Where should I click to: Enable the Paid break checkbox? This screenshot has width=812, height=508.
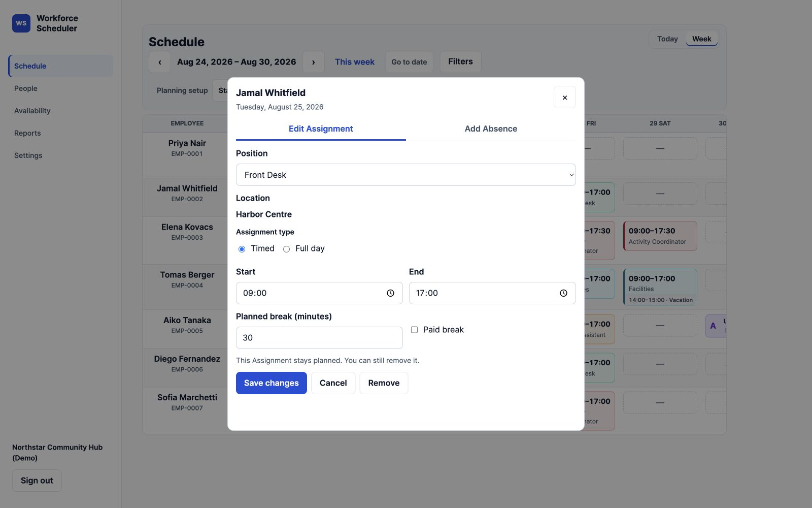coord(414,330)
